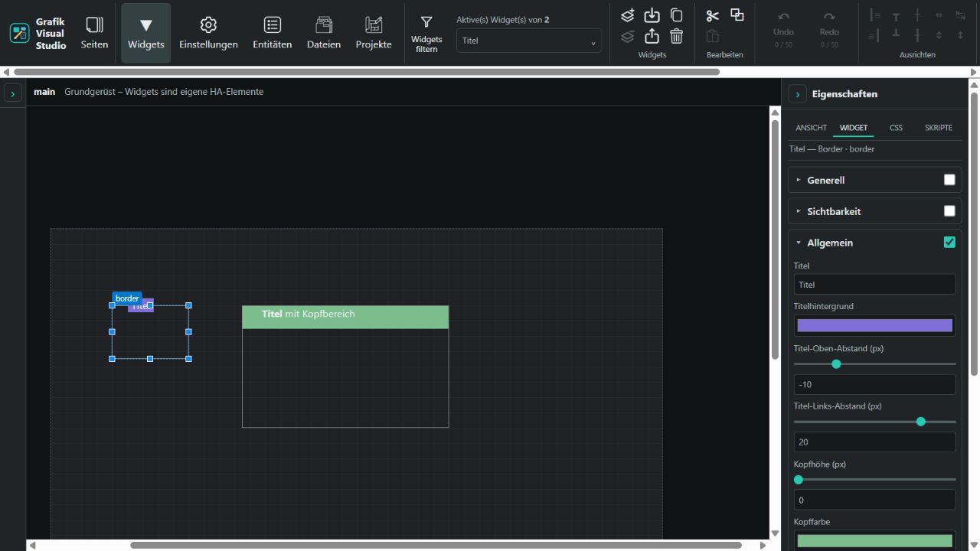Image resolution: width=980 pixels, height=551 pixels.
Task: Click the Titel-Oben-Abstand slider
Action: click(875, 364)
